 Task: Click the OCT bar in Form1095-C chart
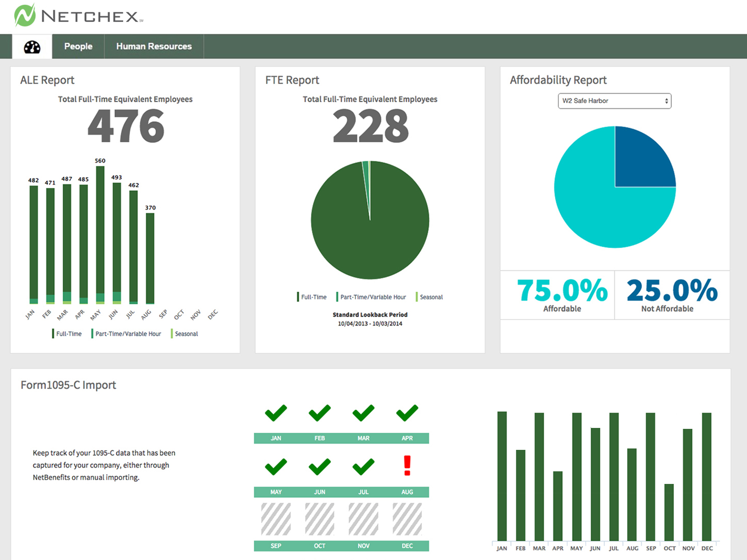[669, 512]
